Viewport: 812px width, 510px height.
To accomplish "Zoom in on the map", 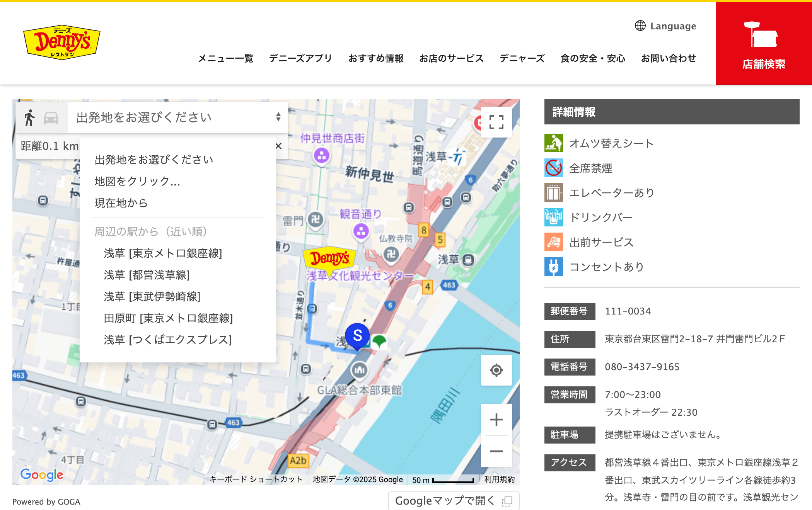I will 496,420.
